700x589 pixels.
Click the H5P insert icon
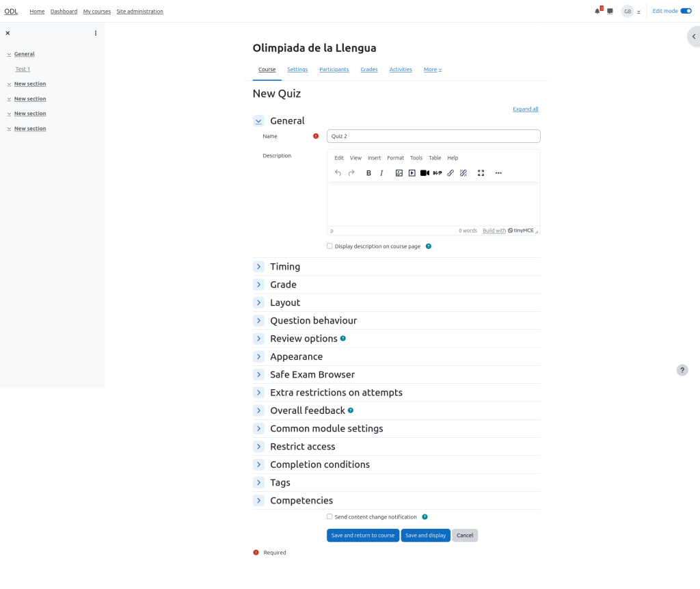click(437, 173)
